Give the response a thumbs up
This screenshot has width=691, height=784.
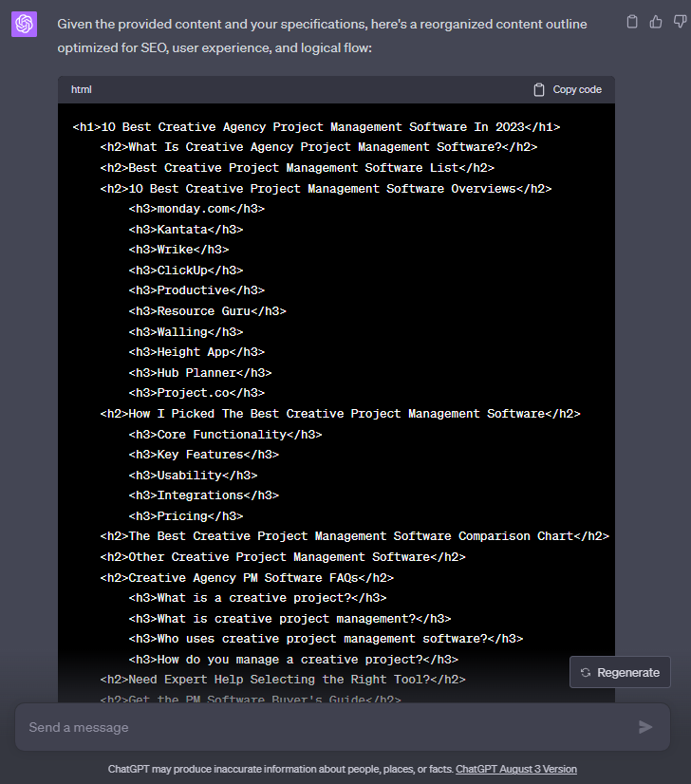coord(655,22)
